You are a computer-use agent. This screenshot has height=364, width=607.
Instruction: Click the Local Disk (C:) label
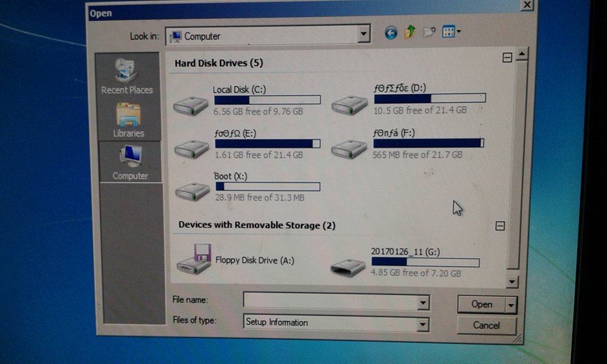239,90
